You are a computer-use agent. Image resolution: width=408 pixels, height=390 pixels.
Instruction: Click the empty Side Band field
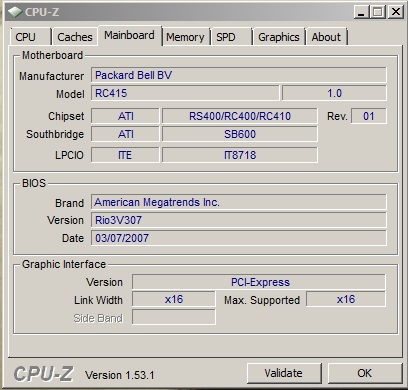click(174, 317)
